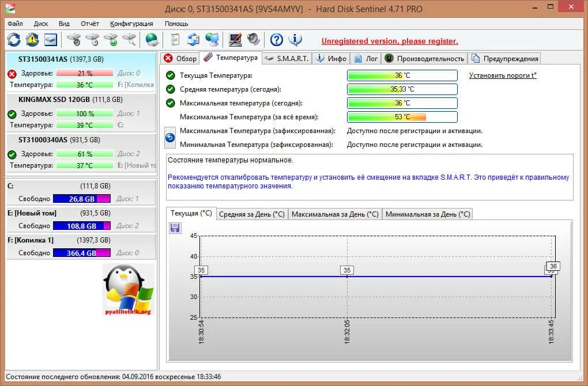This screenshot has width=588, height=386.
Task: Click the Установить пороги t° link
Action: coord(503,75)
